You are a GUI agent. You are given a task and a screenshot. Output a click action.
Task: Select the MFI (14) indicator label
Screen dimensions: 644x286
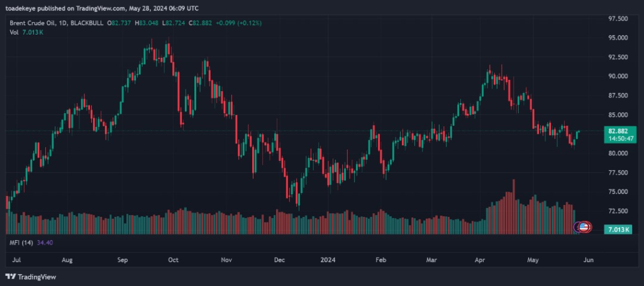pos(21,241)
